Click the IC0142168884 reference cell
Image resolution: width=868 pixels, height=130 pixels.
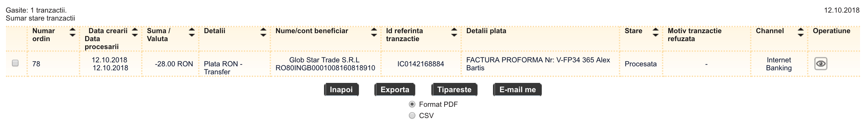click(420, 64)
